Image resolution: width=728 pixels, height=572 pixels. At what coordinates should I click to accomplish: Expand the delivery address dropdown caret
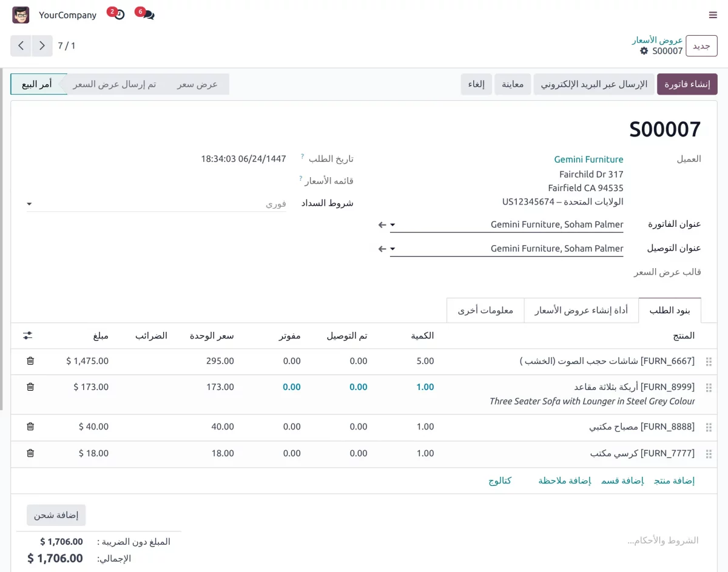pyautogui.click(x=393, y=248)
